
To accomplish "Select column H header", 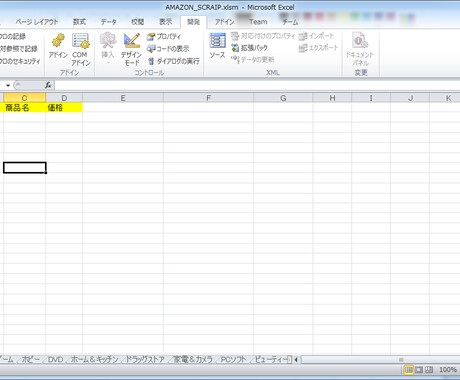I will click(332, 98).
